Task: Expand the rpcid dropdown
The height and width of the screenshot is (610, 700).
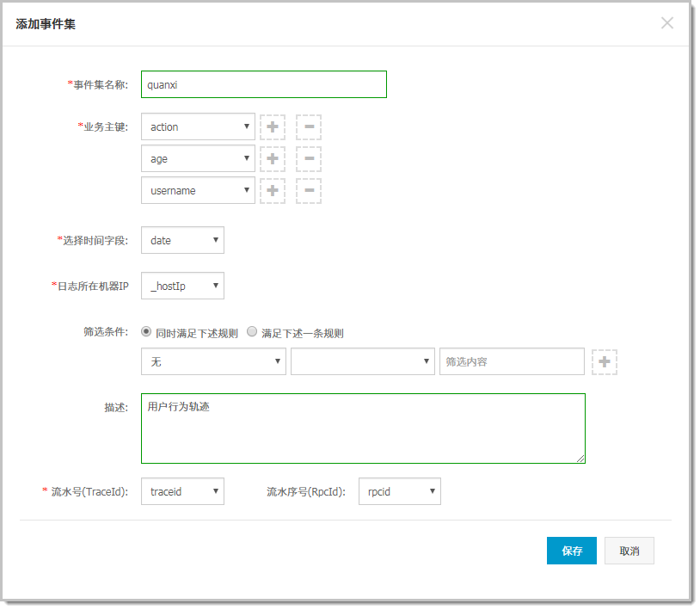Action: tap(400, 491)
